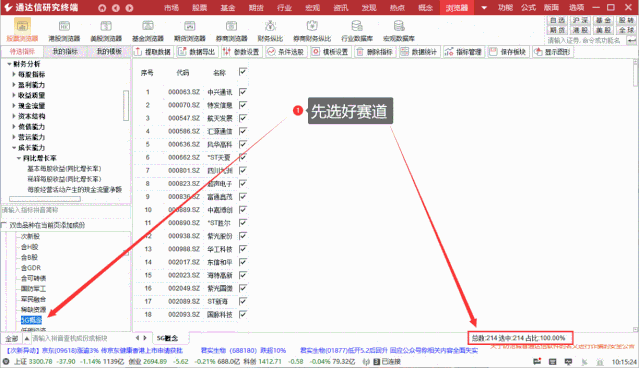The image size is (639, 368).
Task: Expand the 盈利能力 tree node
Action: (x=14, y=85)
